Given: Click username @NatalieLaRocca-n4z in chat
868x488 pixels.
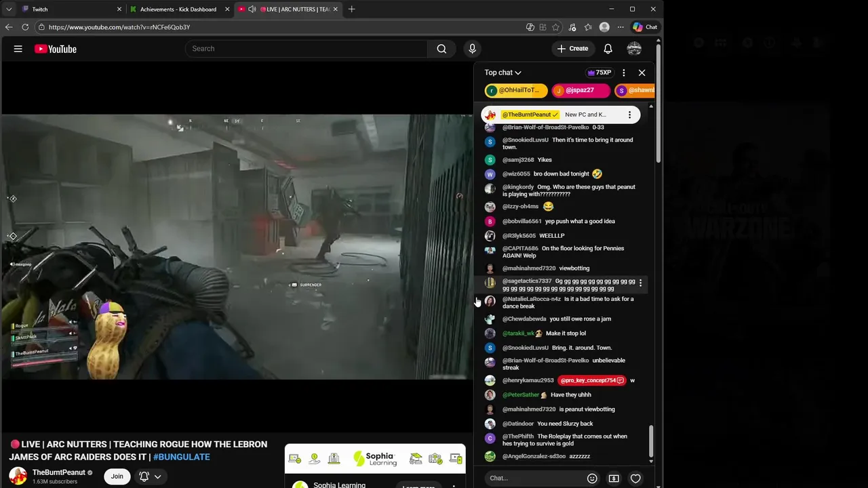Looking at the screenshot, I should 532,299.
